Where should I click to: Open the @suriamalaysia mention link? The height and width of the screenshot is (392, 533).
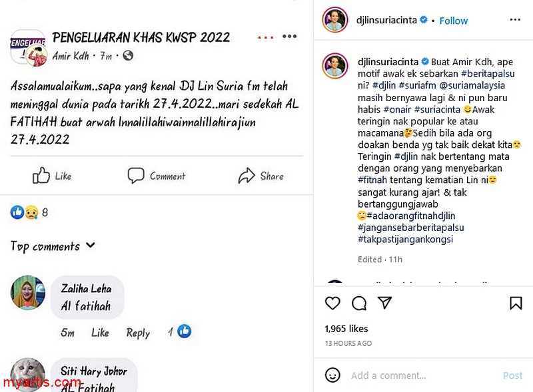472,85
